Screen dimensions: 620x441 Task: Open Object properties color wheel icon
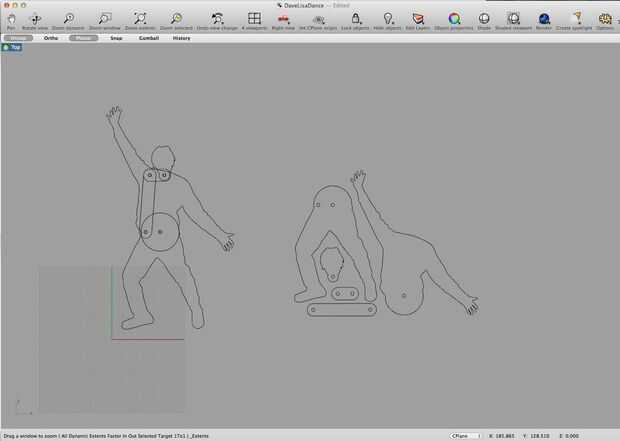coord(454,19)
